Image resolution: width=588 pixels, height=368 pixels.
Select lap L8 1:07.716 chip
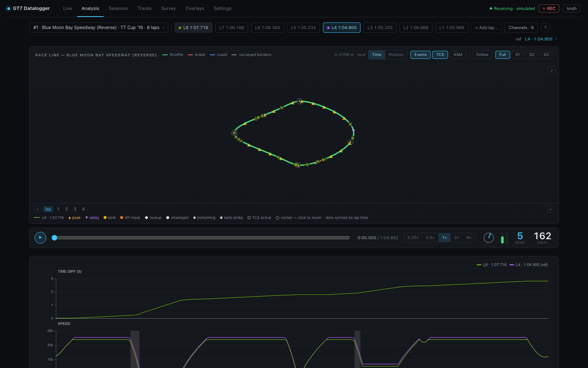click(x=193, y=28)
